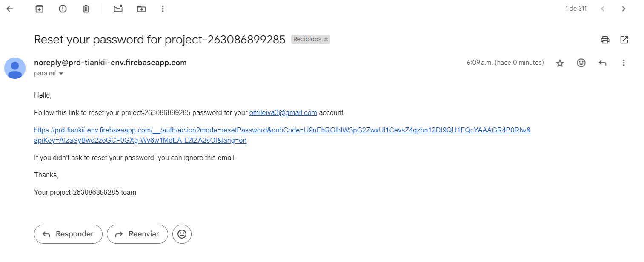Star this message

[x=560, y=63]
